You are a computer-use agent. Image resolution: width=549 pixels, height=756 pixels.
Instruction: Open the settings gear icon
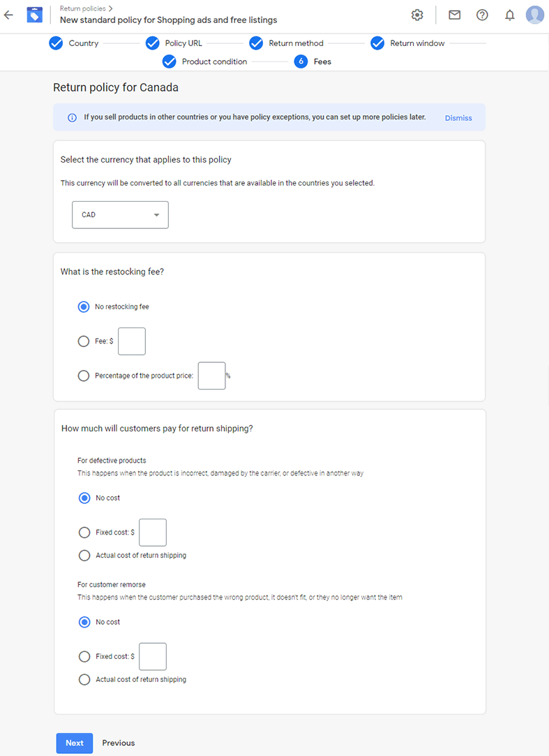pos(417,15)
